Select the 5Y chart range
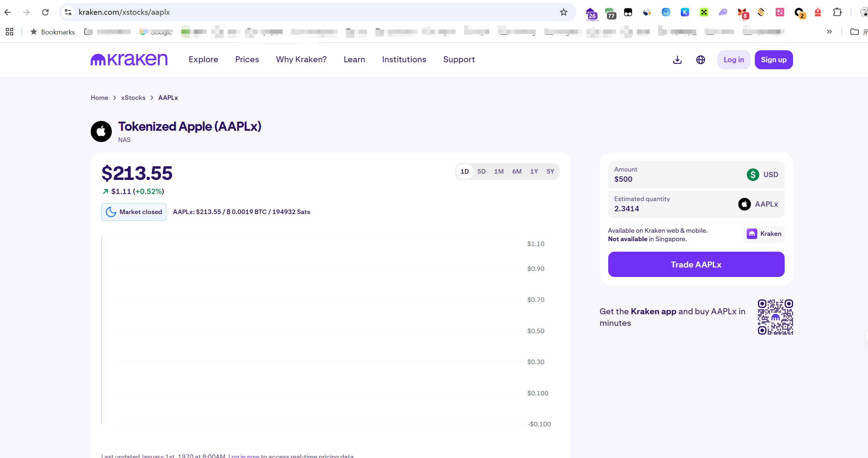 (550, 172)
